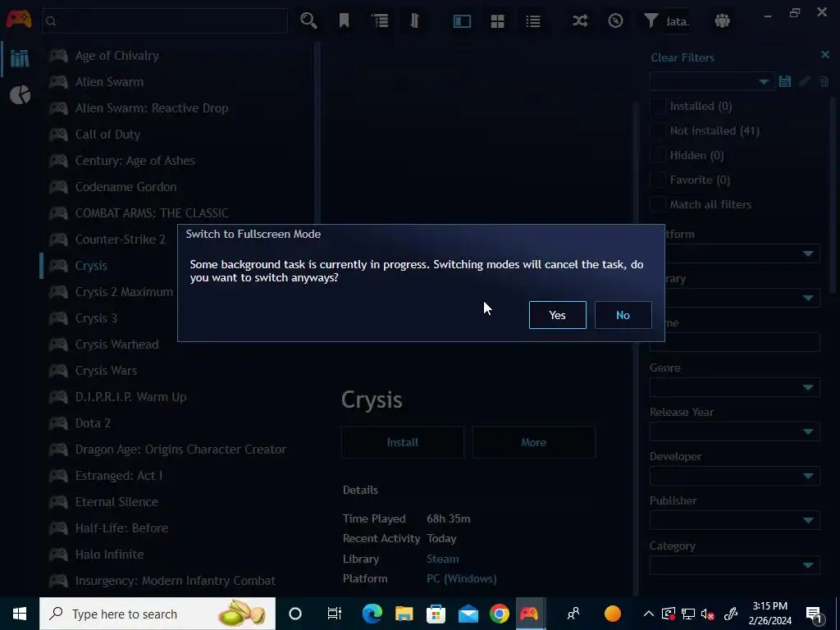This screenshot has width=840, height=630.
Task: Open File Explorer from taskbar
Action: 404,614
